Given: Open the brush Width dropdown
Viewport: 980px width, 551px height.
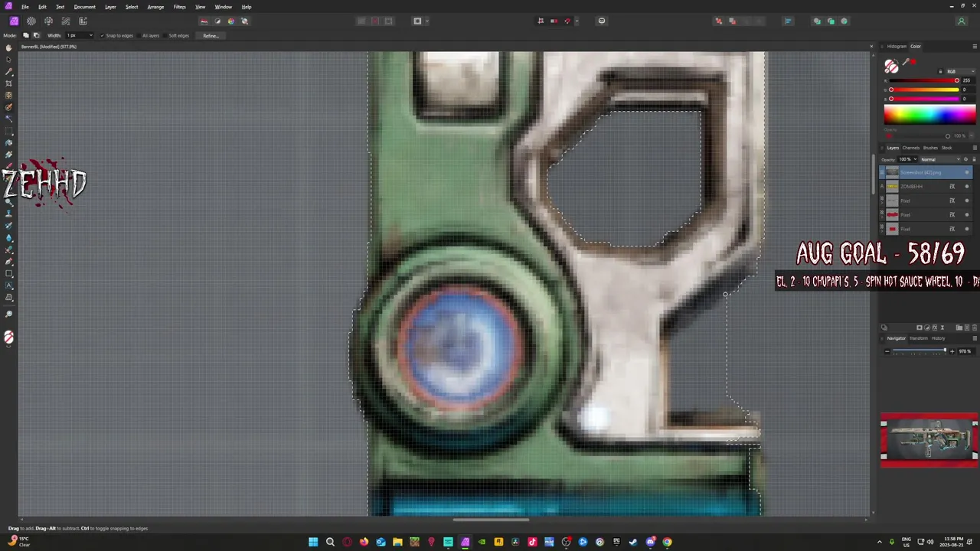Looking at the screenshot, I should point(90,35).
